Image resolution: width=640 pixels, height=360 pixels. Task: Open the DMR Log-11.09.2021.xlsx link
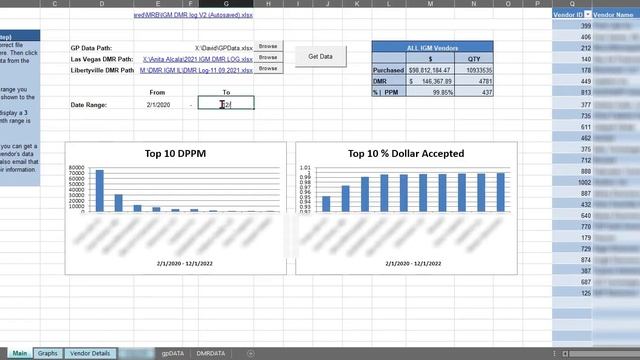pyautogui.click(x=196, y=70)
